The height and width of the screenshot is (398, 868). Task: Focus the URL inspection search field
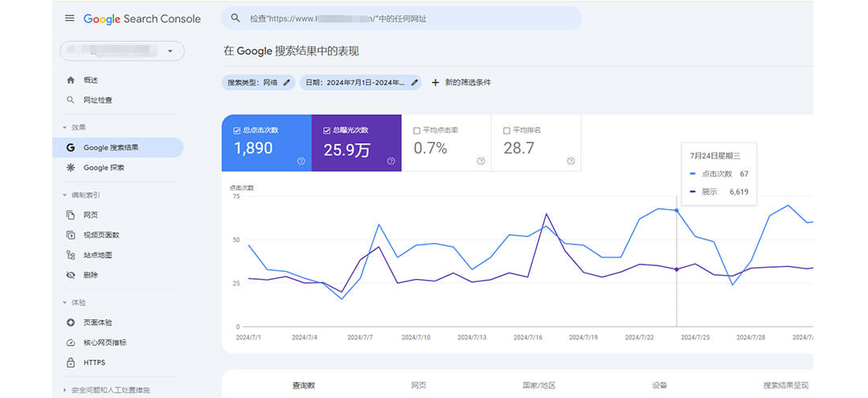click(x=401, y=18)
